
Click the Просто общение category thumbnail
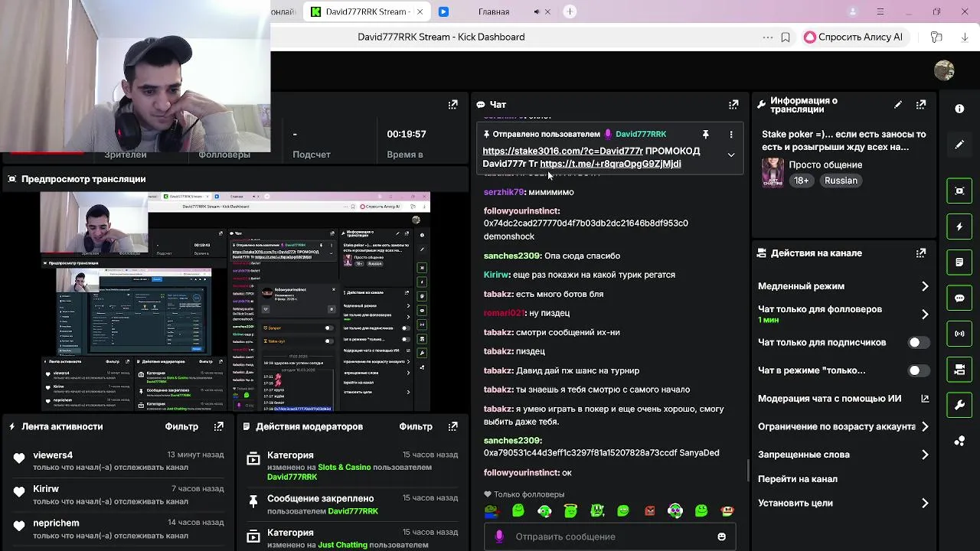coord(773,173)
